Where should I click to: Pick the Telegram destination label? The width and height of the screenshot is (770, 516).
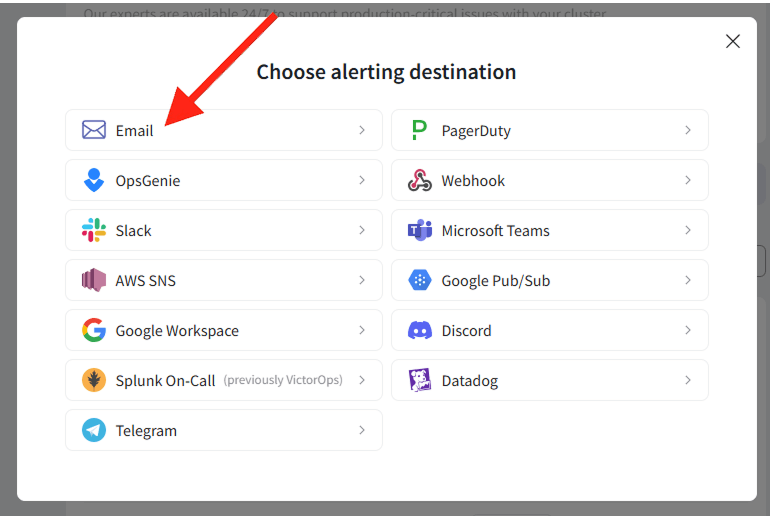pyautogui.click(x=146, y=431)
